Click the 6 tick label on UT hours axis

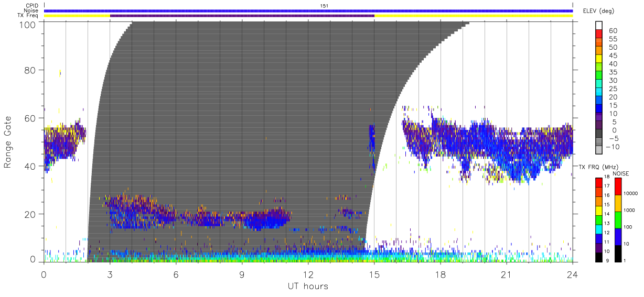(x=176, y=274)
